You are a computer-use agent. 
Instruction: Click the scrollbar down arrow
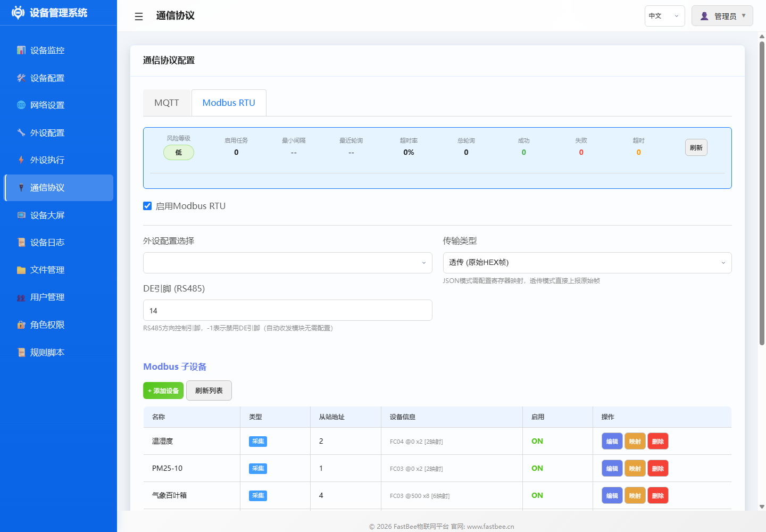click(762, 506)
